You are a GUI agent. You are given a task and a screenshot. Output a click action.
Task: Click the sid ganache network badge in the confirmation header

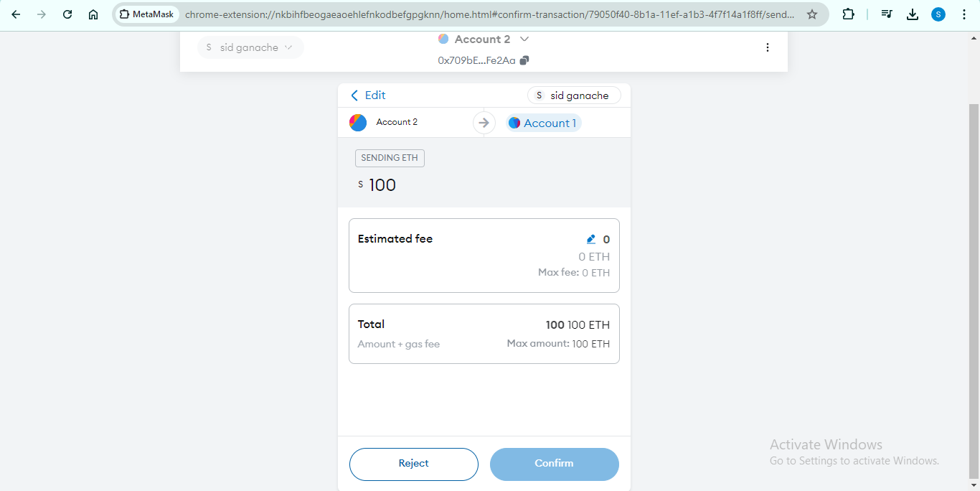574,95
